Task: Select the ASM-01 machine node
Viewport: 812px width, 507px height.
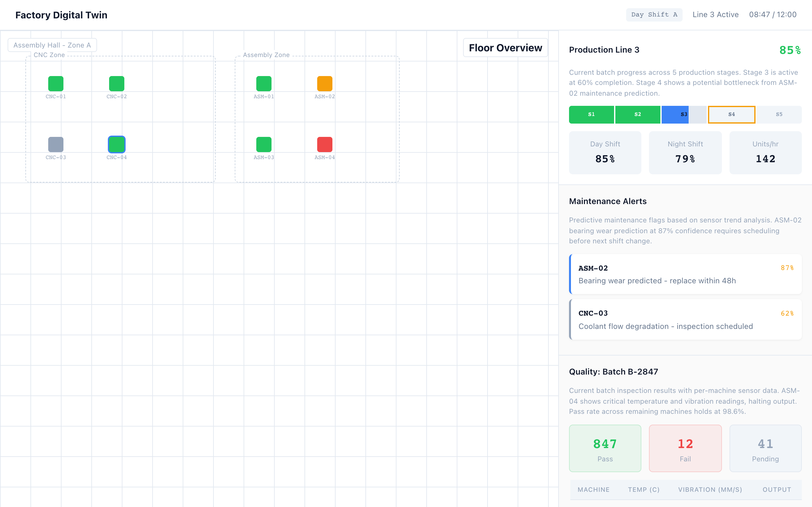Action: [x=264, y=83]
